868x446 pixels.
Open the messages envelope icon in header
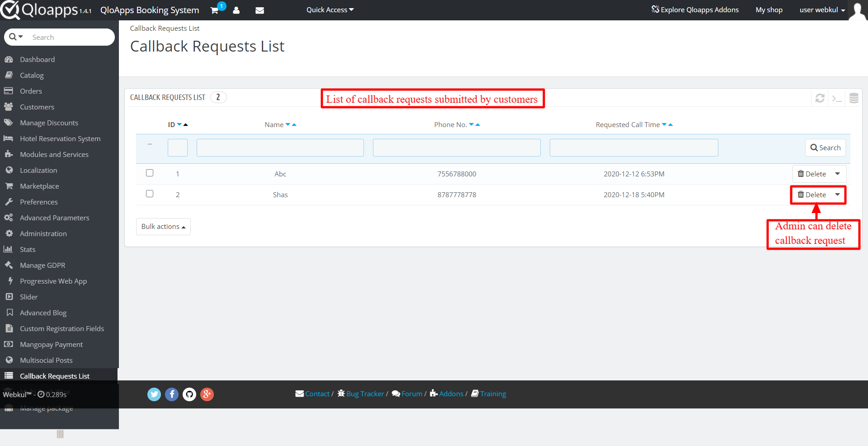tap(259, 10)
